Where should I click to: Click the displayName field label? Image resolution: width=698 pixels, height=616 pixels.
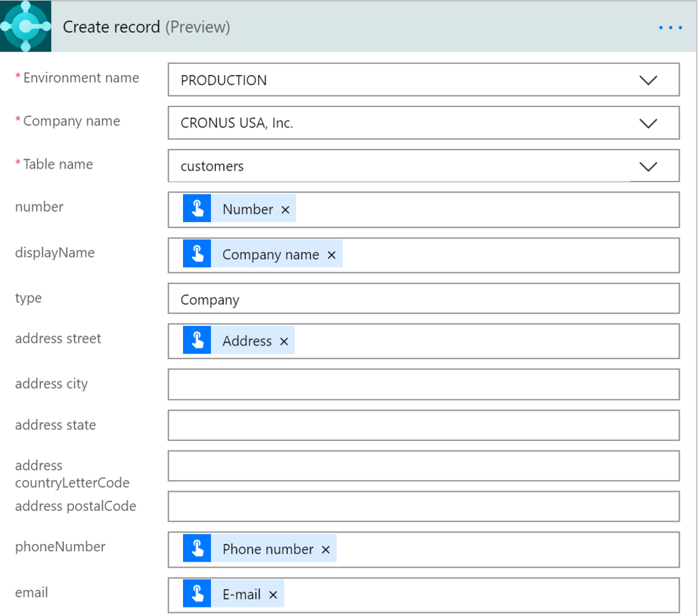pyautogui.click(x=55, y=253)
